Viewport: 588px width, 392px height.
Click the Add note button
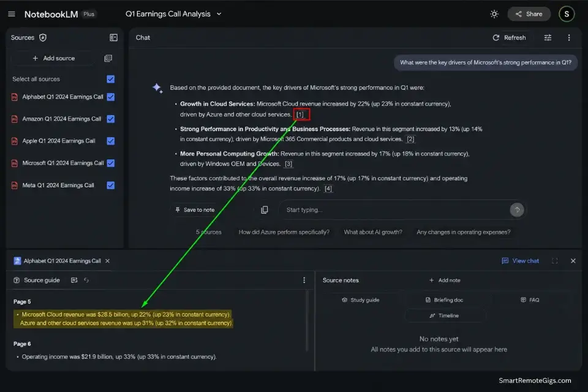point(445,281)
